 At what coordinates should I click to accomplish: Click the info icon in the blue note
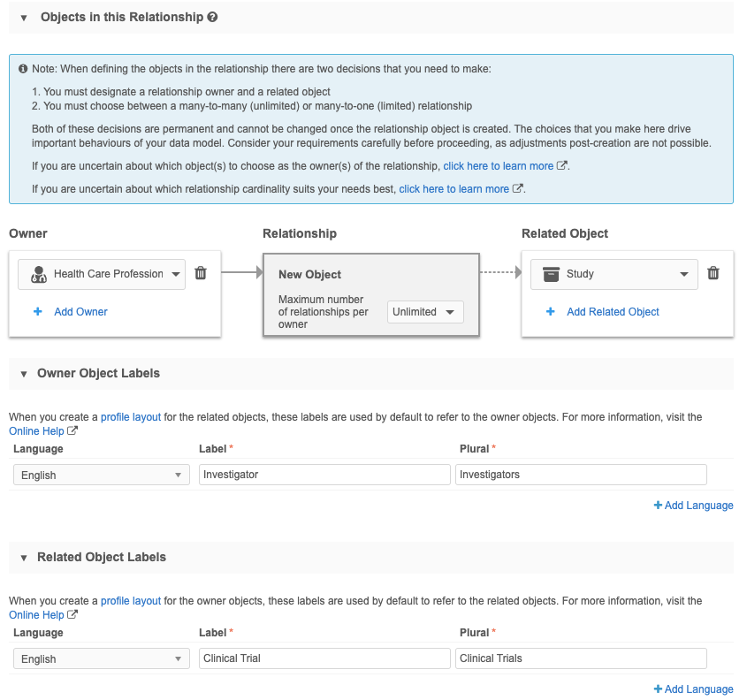tap(23, 69)
